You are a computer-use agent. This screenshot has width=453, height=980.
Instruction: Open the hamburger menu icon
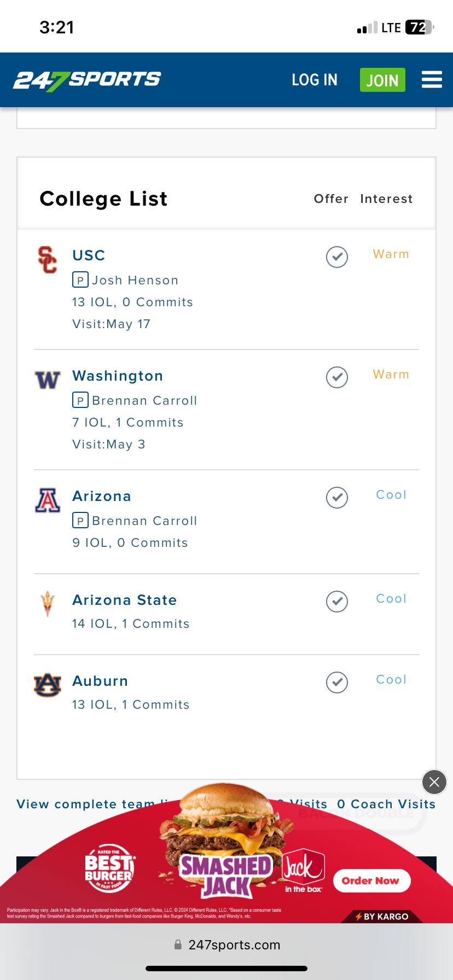(432, 80)
